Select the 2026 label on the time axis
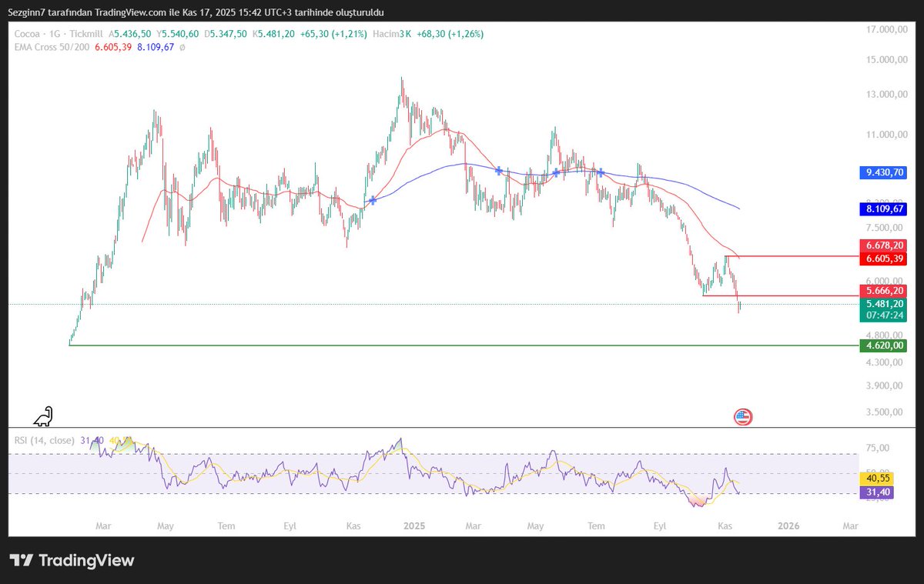Image resolution: width=924 pixels, height=584 pixels. pos(787,526)
